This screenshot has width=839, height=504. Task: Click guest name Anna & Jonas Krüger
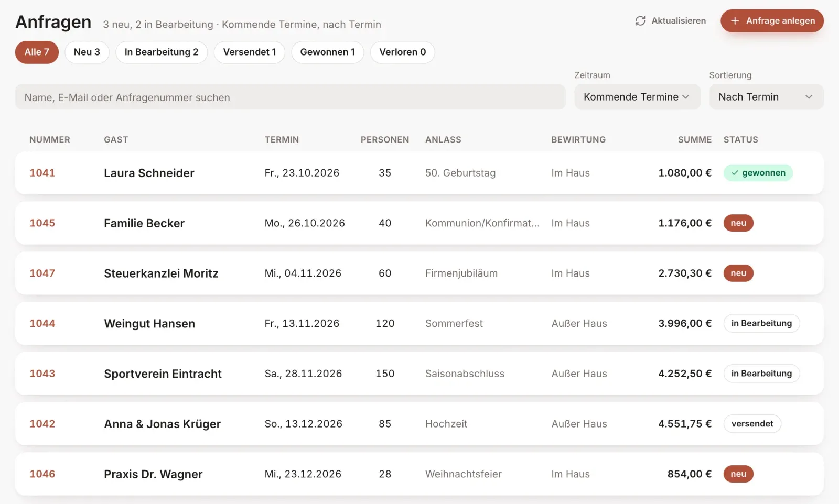click(162, 424)
